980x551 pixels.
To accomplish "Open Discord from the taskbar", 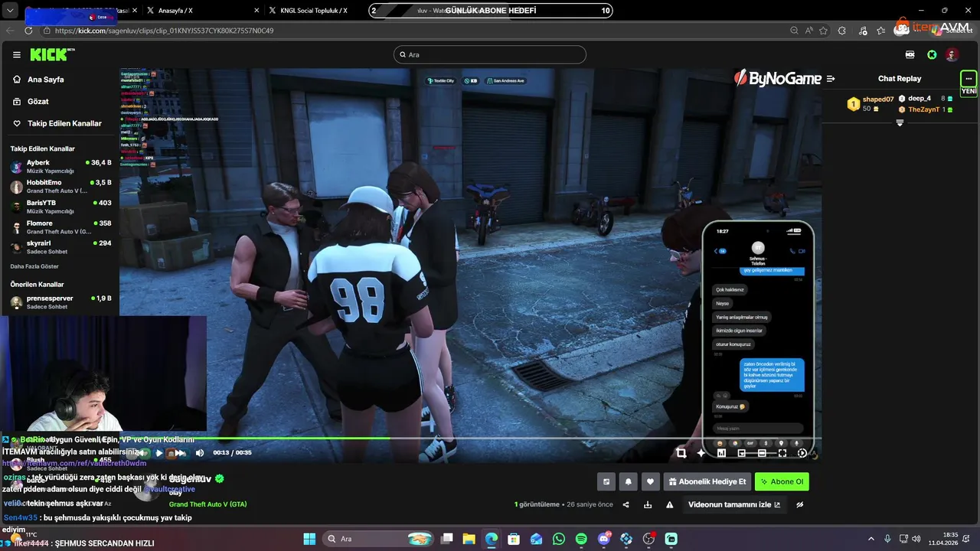I will pos(604,539).
